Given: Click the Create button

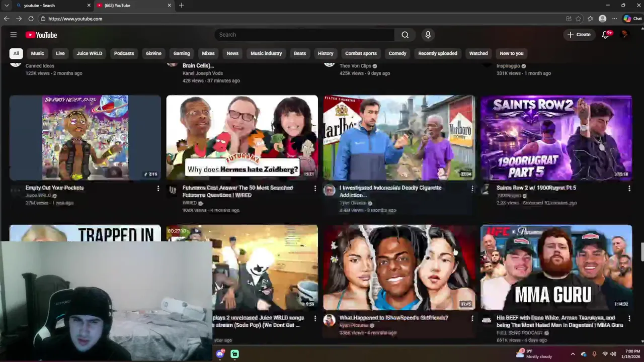Looking at the screenshot, I should click(579, 35).
